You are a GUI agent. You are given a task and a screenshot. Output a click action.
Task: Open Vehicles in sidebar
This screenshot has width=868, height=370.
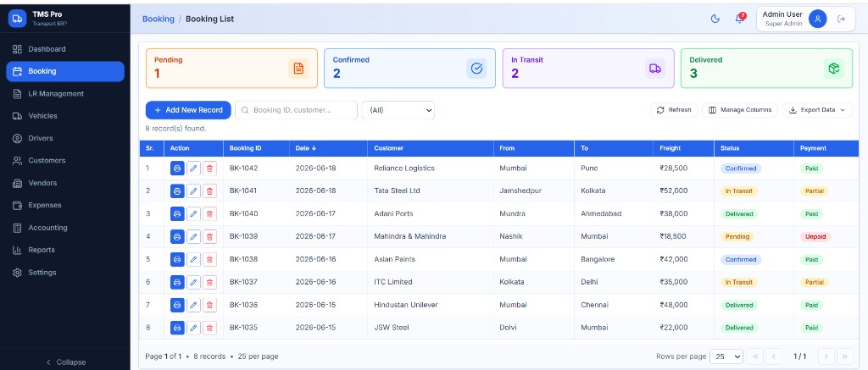click(x=65, y=116)
